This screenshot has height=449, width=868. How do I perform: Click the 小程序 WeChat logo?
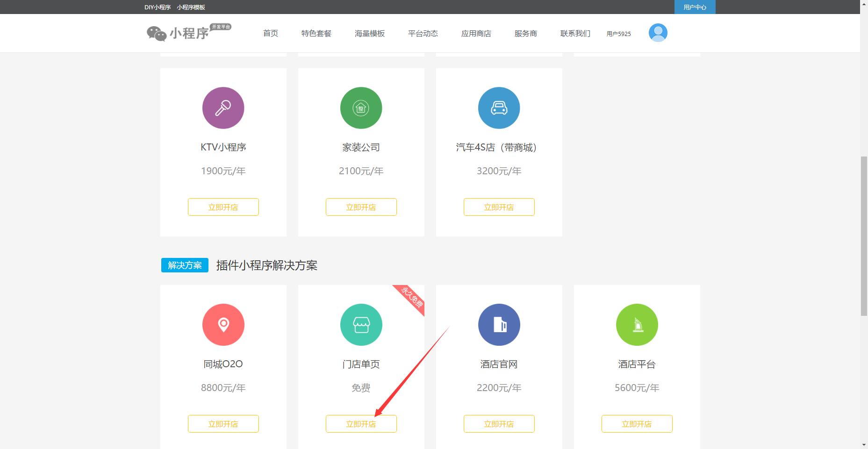point(189,33)
